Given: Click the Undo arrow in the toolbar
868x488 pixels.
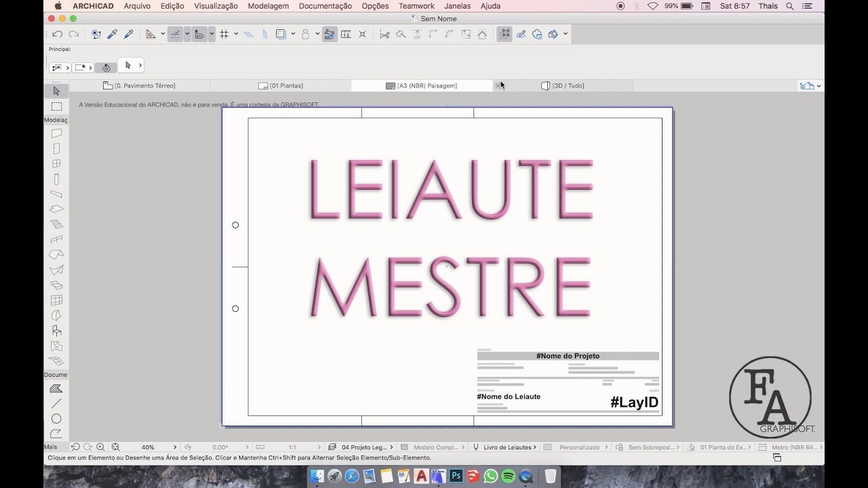Looking at the screenshot, I should click(x=57, y=34).
